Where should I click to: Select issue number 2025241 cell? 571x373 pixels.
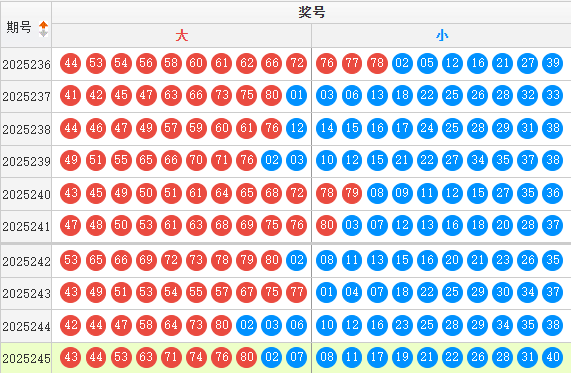coord(26,226)
